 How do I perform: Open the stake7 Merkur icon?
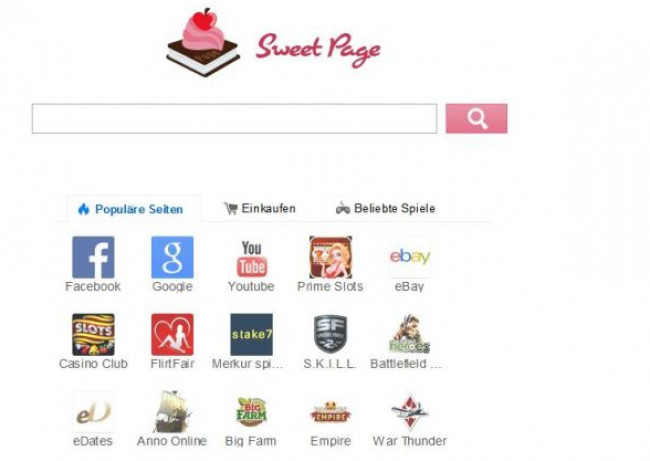tap(251, 335)
